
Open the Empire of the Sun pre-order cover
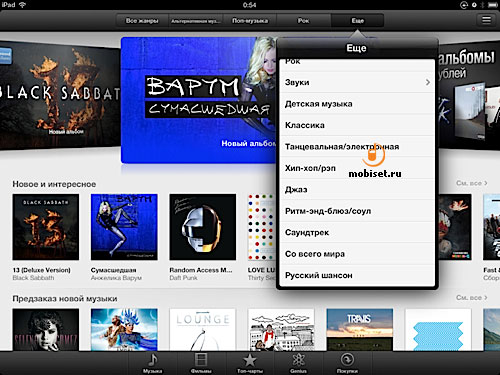124,329
